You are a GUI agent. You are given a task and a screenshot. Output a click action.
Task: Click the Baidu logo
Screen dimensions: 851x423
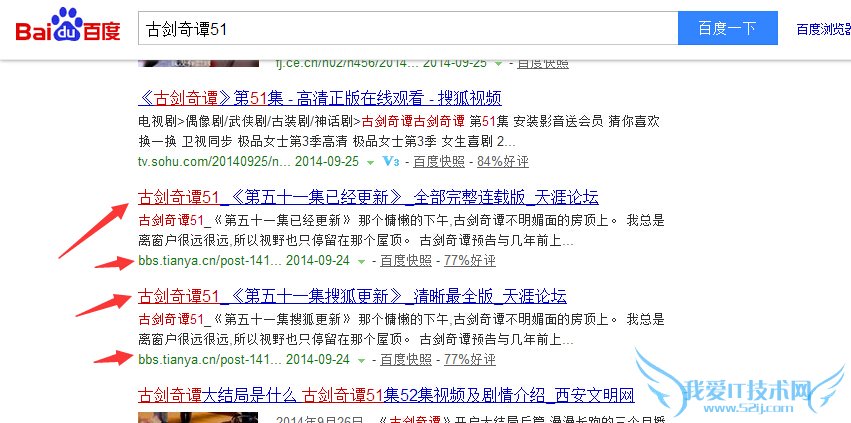click(x=67, y=26)
